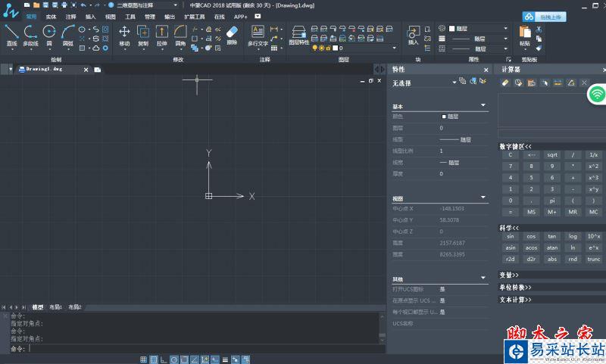Activate the Stretch (拉伸) tool

pos(161,35)
